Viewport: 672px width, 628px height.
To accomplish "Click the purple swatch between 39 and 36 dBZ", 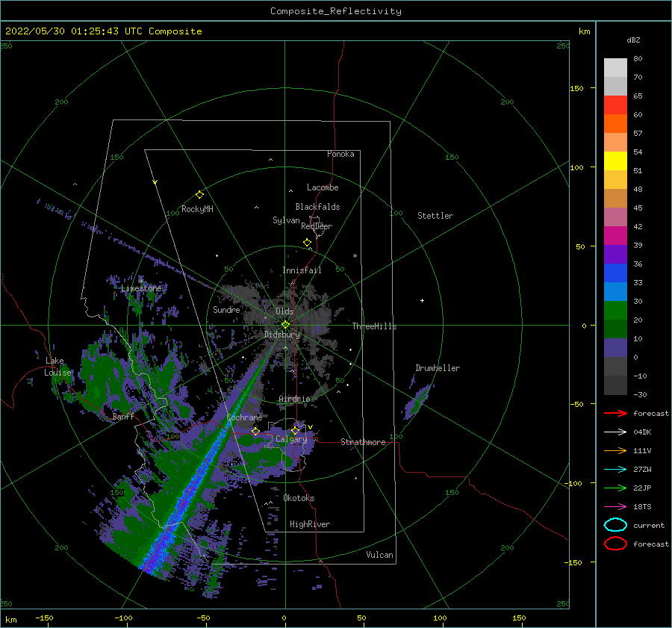I will [615, 254].
